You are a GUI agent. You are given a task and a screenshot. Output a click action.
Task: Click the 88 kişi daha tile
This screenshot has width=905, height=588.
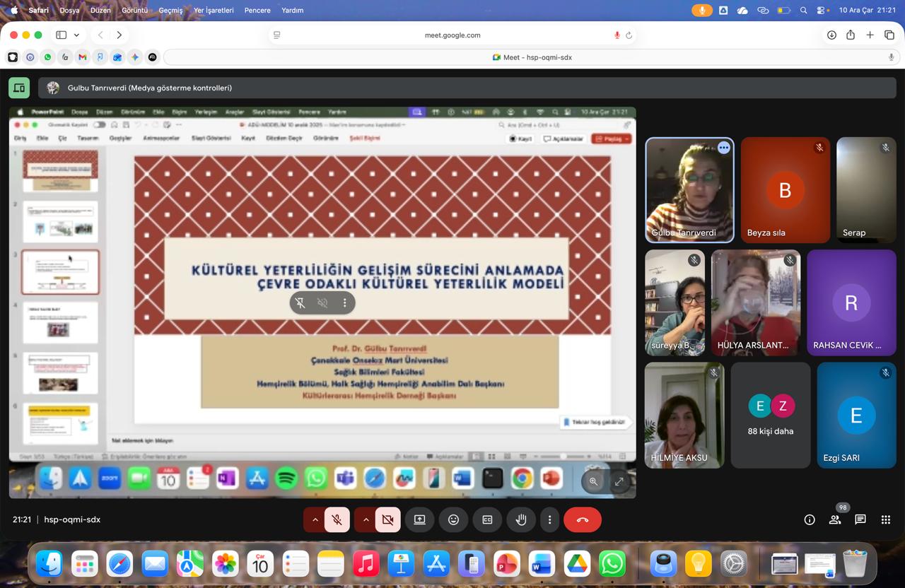(x=770, y=416)
